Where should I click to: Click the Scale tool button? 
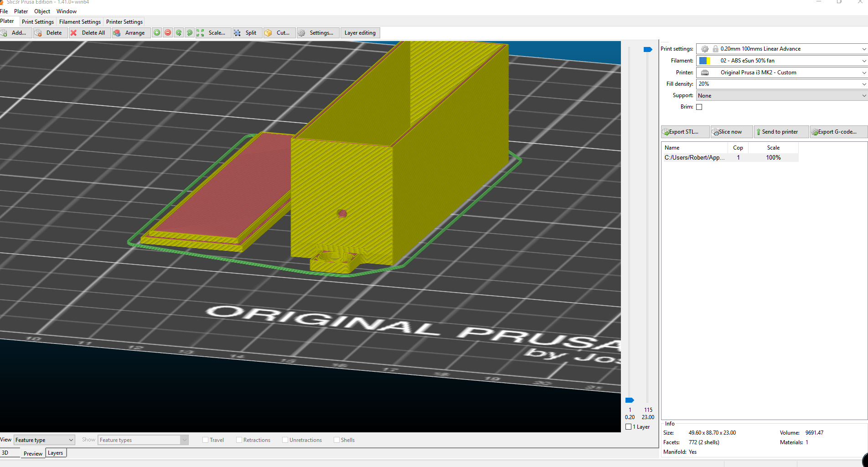point(213,33)
